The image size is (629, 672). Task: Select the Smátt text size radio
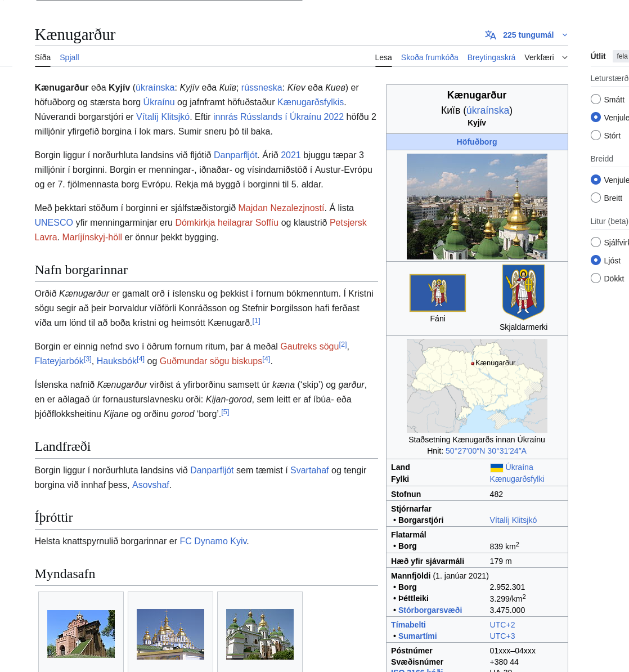(596, 100)
